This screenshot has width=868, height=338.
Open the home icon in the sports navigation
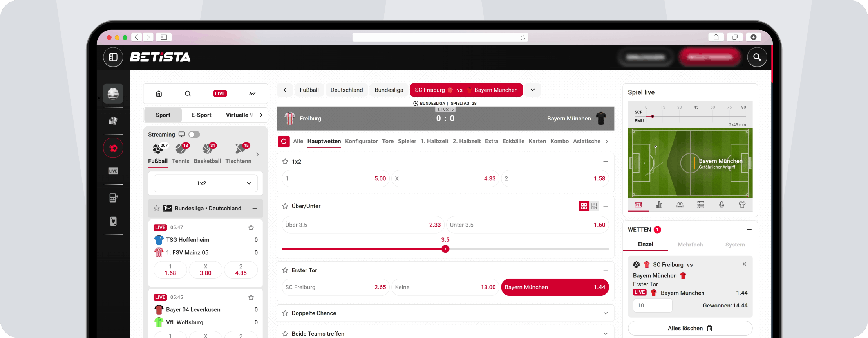coord(159,93)
